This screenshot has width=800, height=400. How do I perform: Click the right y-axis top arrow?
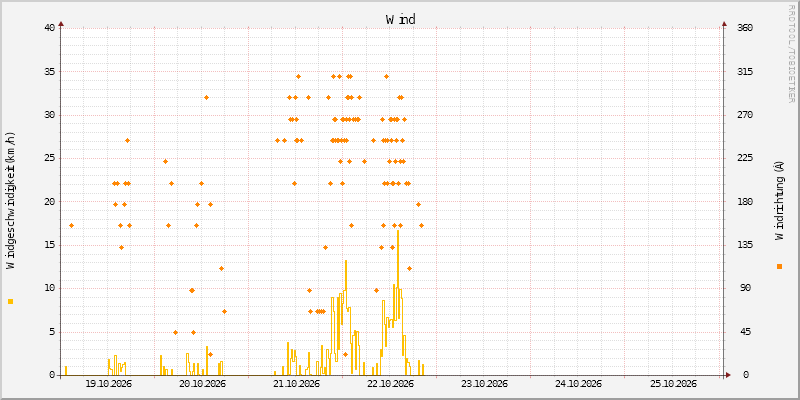click(724, 23)
